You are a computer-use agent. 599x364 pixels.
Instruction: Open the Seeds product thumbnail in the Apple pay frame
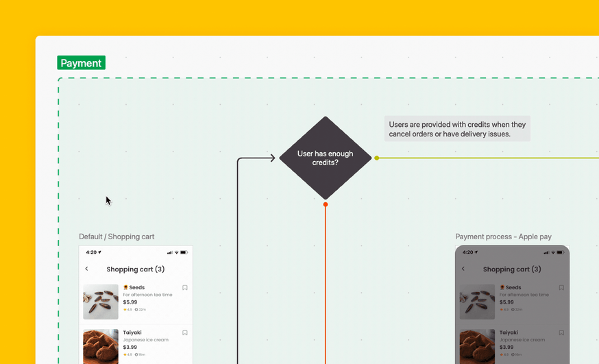pos(477,302)
